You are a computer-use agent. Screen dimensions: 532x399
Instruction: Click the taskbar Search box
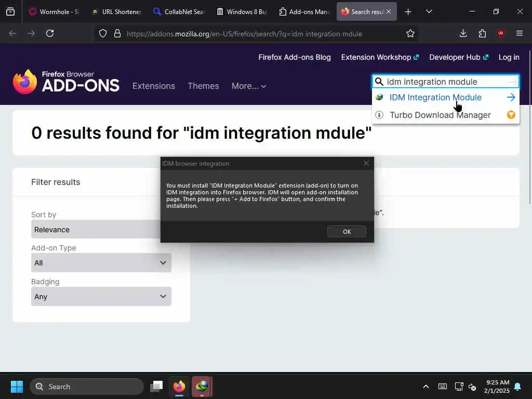pyautogui.click(x=87, y=387)
